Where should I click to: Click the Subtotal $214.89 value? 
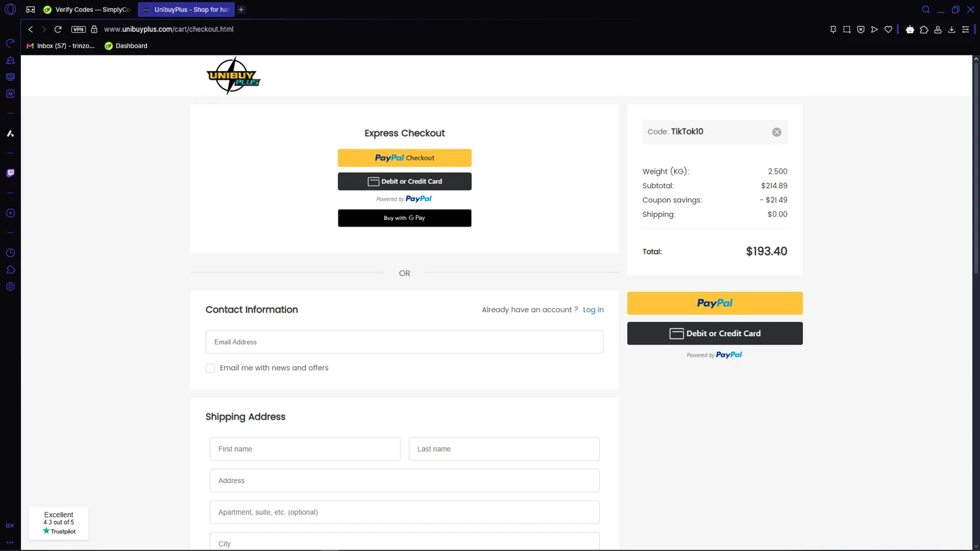point(774,185)
